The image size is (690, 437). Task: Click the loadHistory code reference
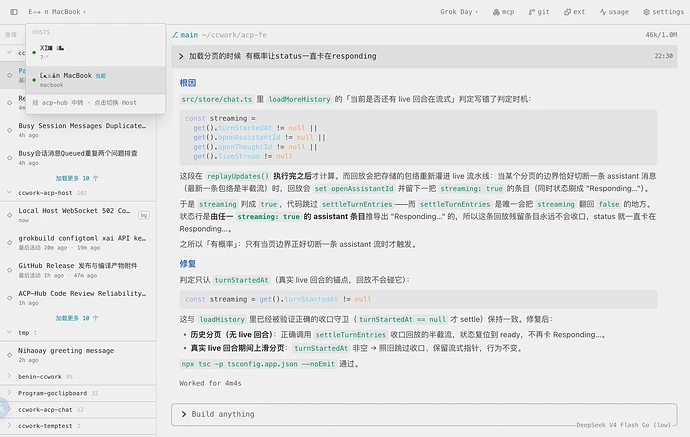click(221, 319)
